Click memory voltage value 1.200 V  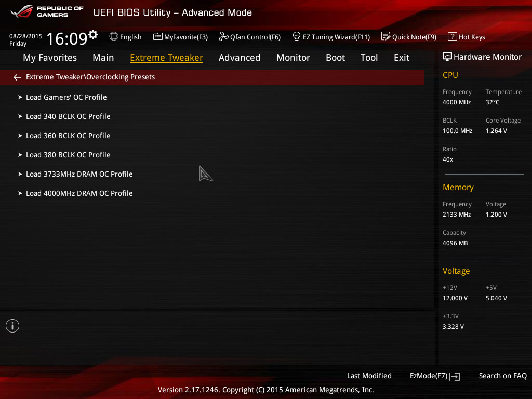point(496,215)
